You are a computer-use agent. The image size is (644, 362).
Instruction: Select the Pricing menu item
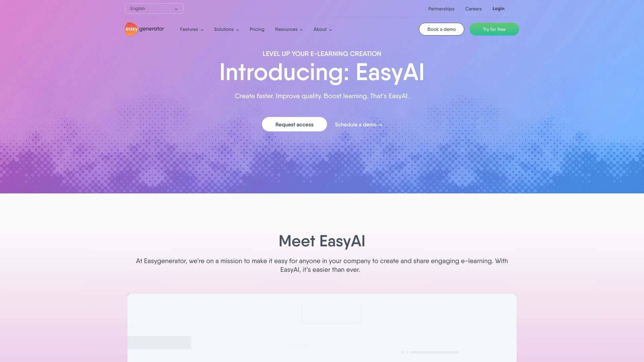(x=257, y=29)
